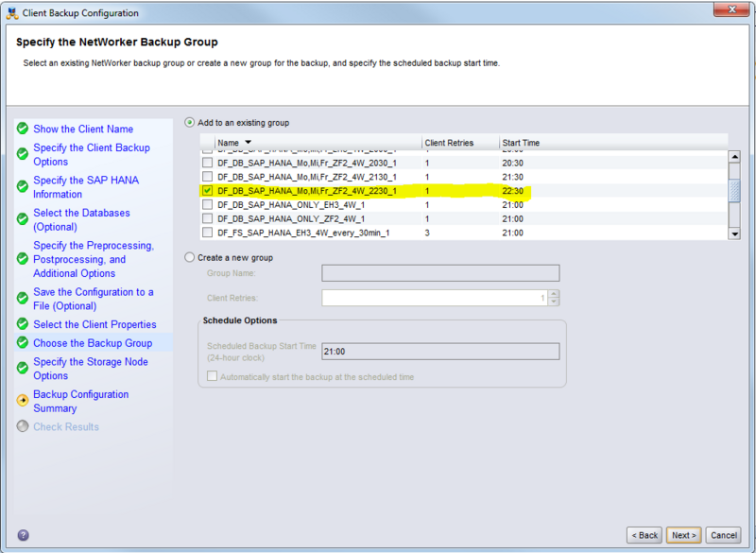
Task: Click the green check beside Specify the SAP HANA Information
Action: click(23, 186)
